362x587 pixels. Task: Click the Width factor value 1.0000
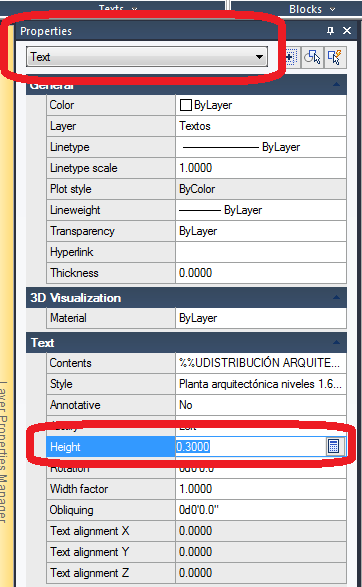tap(261, 489)
